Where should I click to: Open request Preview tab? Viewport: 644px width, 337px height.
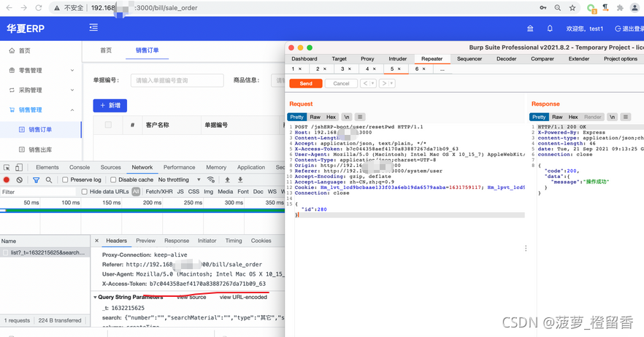tap(146, 241)
